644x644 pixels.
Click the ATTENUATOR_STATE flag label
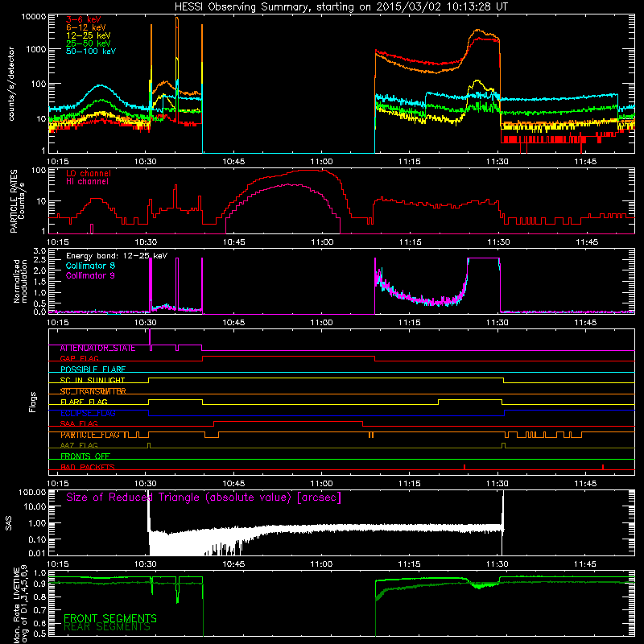click(x=97, y=349)
